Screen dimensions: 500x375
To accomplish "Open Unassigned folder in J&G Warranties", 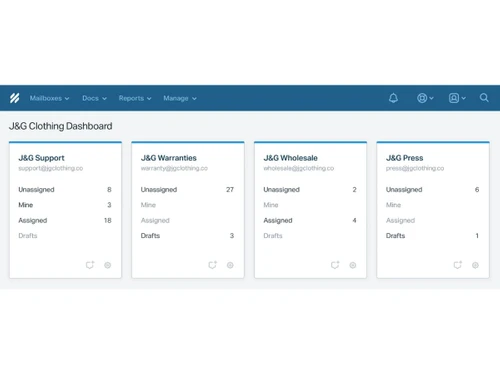I will coord(188,190).
